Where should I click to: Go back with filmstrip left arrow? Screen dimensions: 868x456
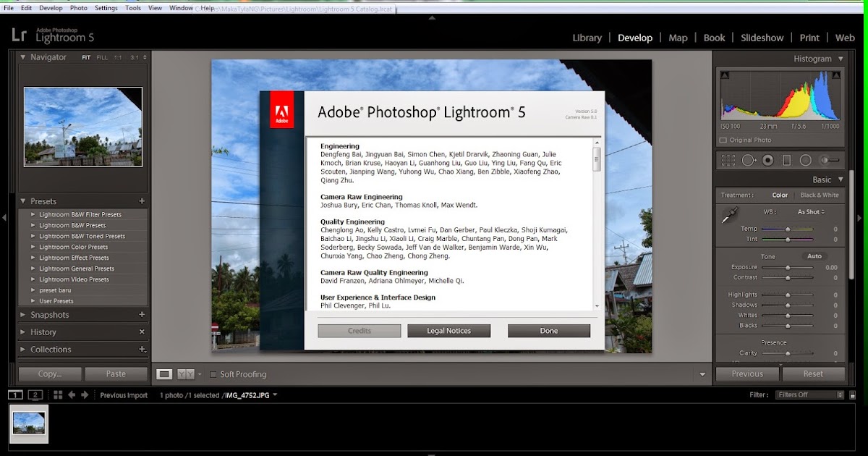(72, 394)
